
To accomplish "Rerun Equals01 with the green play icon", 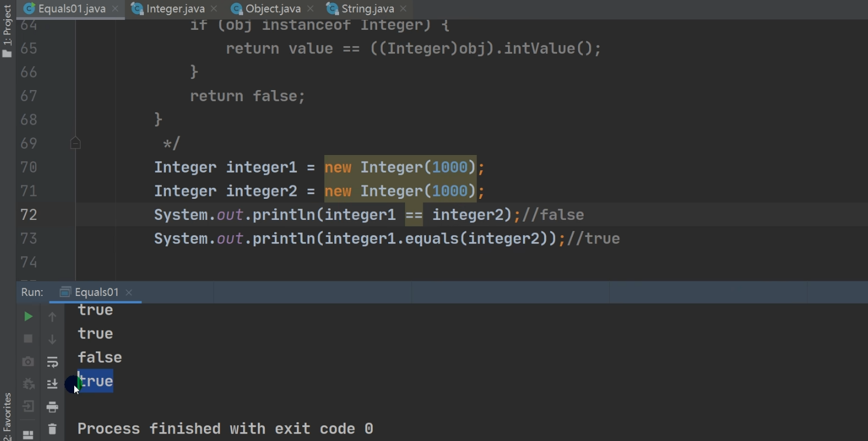I will click(28, 316).
